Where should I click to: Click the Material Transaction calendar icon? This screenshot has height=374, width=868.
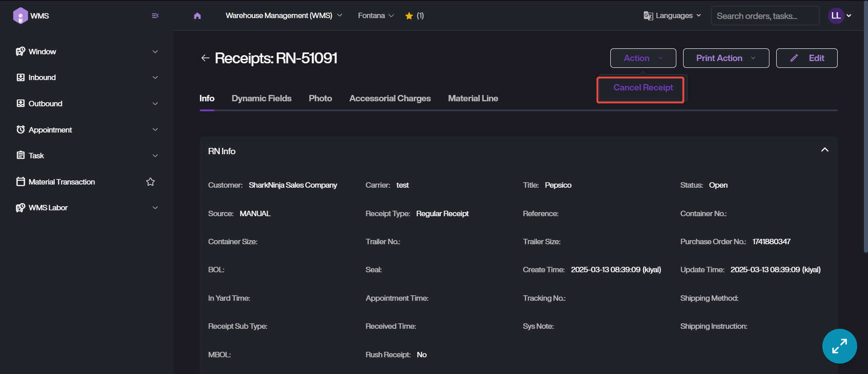click(20, 182)
